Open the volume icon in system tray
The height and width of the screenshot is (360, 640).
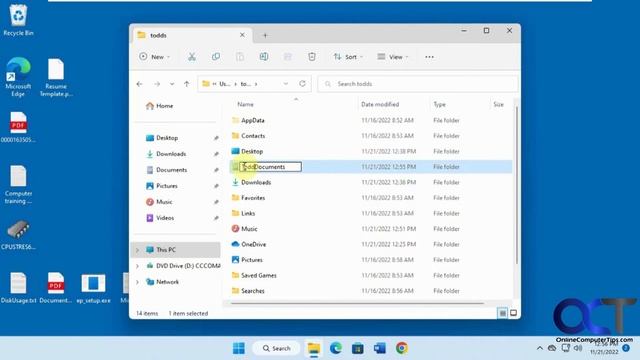pyautogui.click(x=578, y=348)
